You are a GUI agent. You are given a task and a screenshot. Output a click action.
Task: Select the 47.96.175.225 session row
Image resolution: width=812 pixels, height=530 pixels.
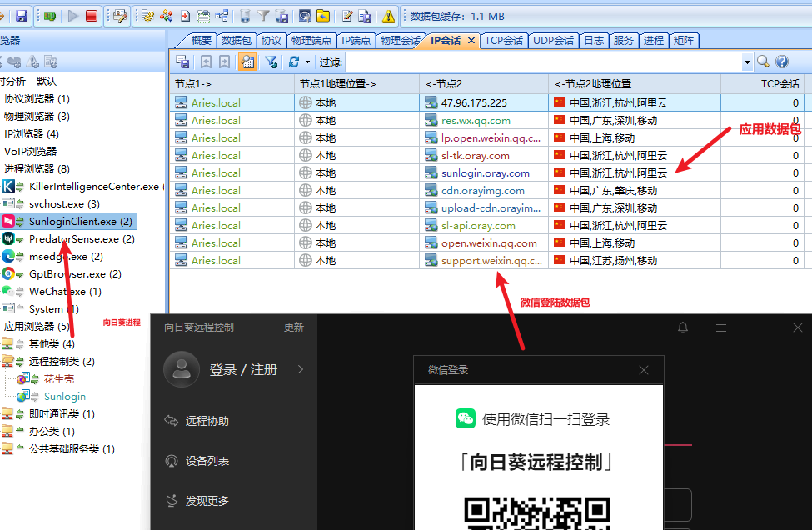point(487,103)
